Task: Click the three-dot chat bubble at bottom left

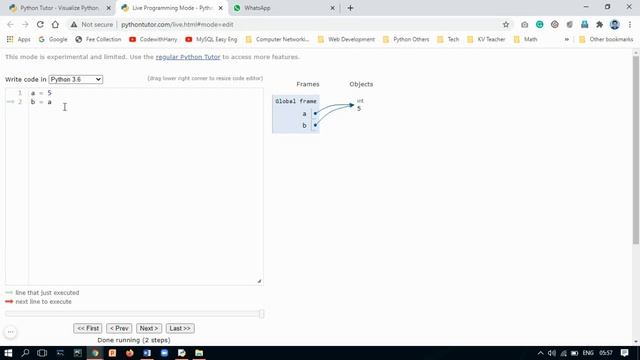Action: point(11,332)
